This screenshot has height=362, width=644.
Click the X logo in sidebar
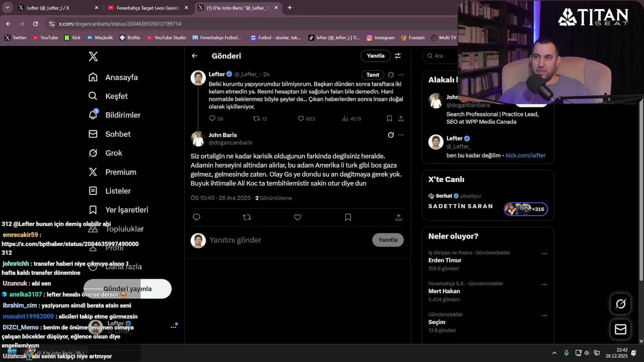pyautogui.click(x=93, y=56)
